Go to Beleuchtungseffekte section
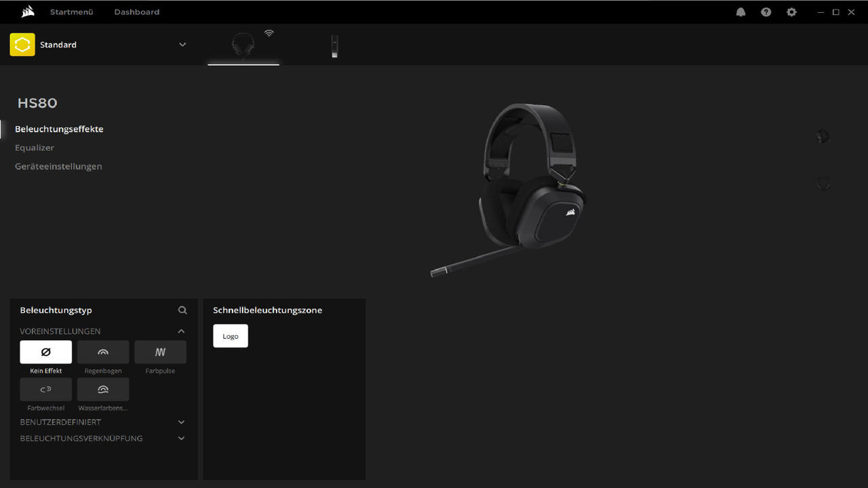The height and width of the screenshot is (488, 868). point(59,129)
